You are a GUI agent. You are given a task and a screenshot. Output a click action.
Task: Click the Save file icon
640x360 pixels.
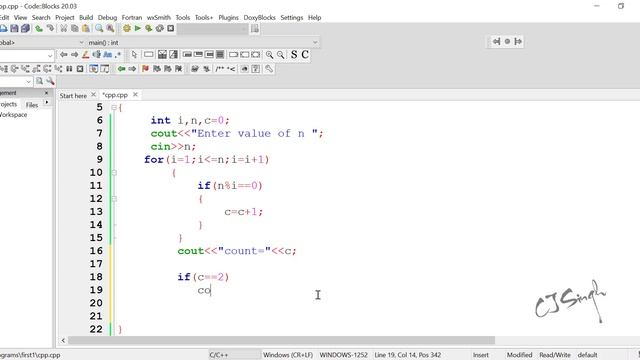point(14,29)
